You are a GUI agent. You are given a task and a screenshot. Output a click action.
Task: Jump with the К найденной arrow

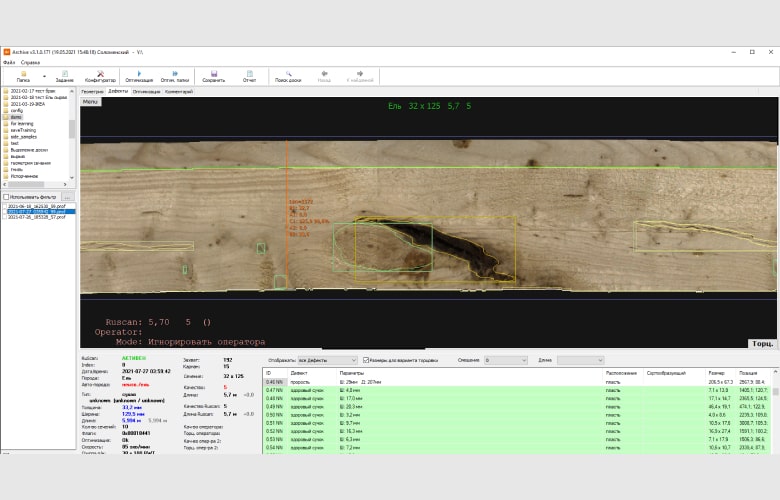click(360, 76)
